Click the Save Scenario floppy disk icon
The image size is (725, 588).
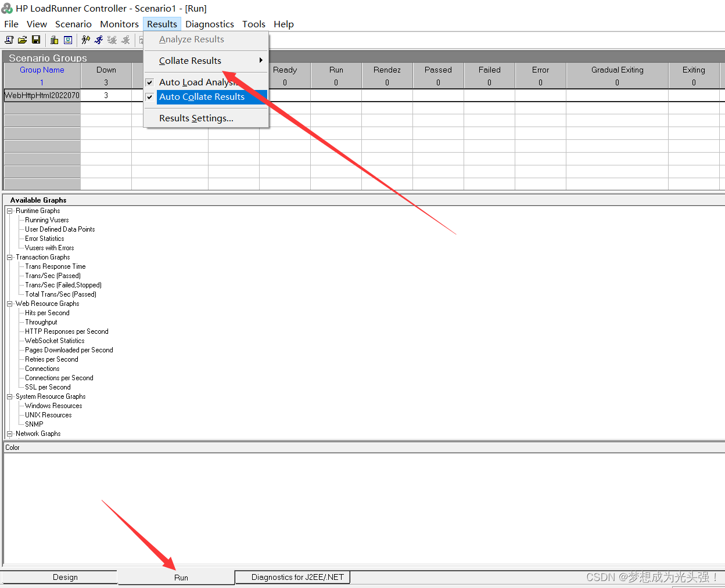[x=36, y=40]
